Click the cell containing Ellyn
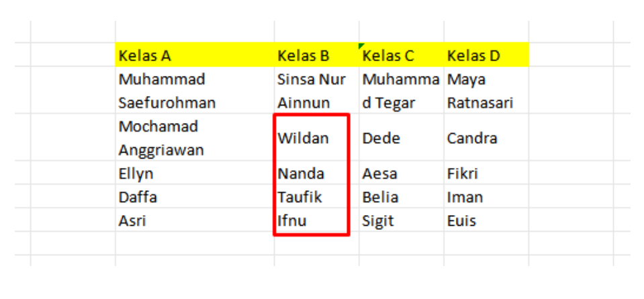 [x=194, y=173]
